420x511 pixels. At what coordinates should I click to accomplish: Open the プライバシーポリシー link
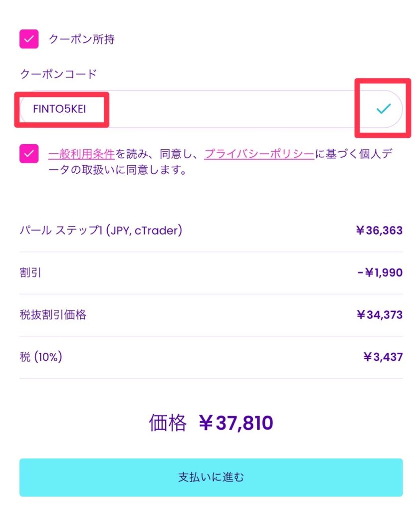click(x=259, y=154)
